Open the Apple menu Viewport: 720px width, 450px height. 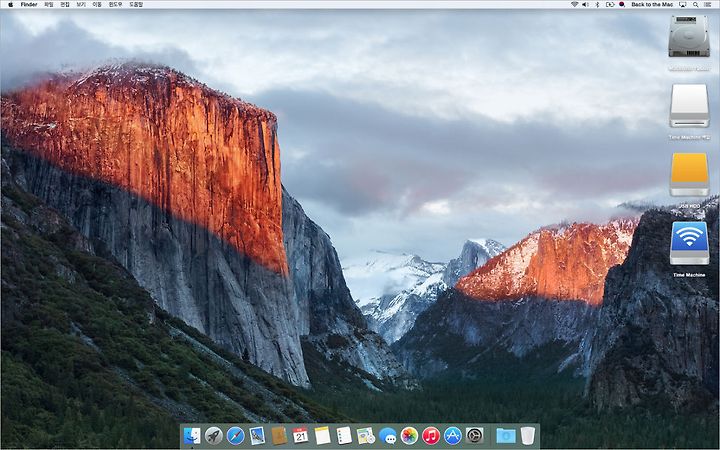(x=10, y=4)
